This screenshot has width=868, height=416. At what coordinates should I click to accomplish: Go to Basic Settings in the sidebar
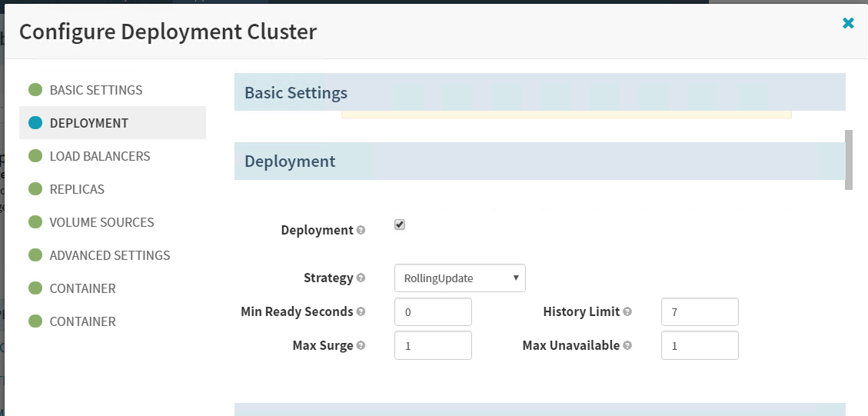[95, 90]
